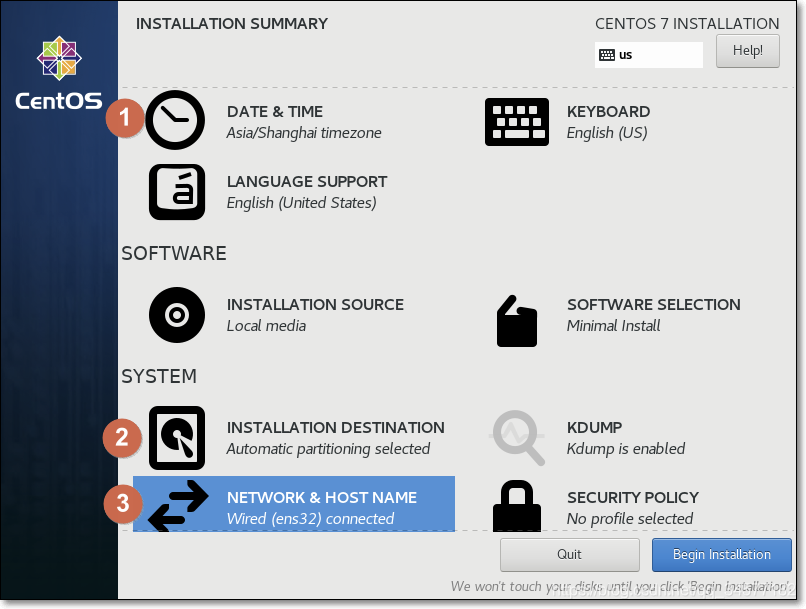Viewport: 806px width, 609px height.
Task: Click 'Automatic partitioning selected' text
Action: pos(328,449)
